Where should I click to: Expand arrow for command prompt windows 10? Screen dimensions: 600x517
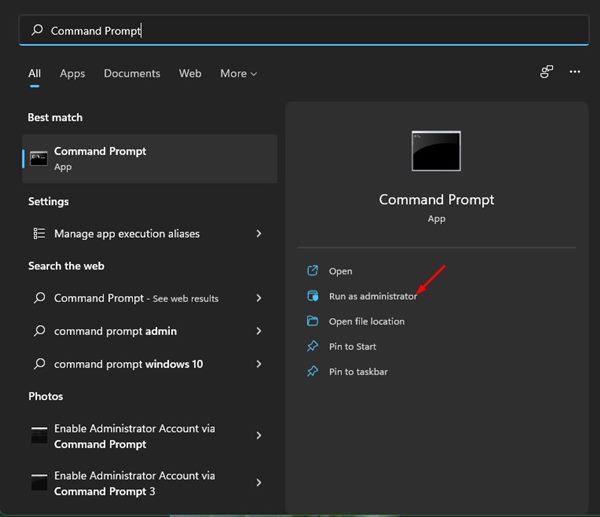coord(259,364)
